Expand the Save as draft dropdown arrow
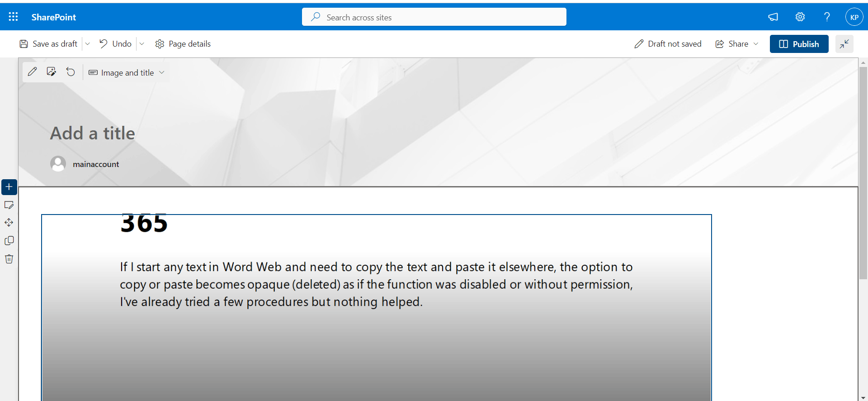The image size is (868, 401). [x=88, y=44]
